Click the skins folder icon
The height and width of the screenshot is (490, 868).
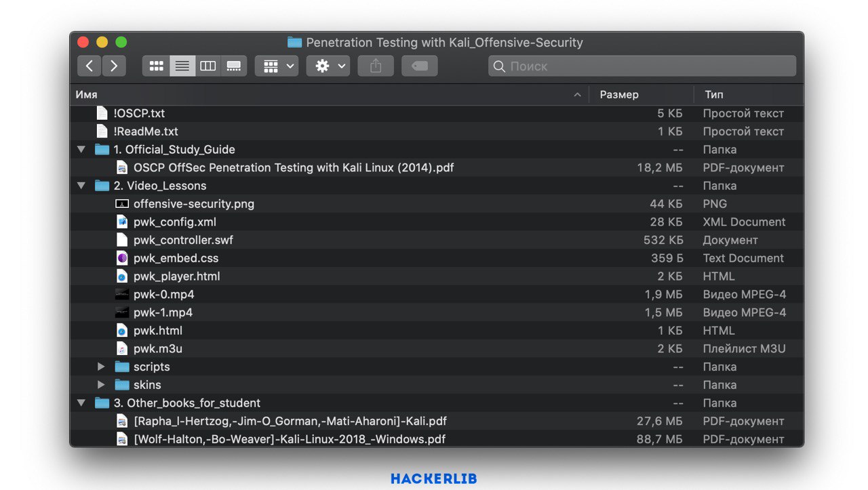[x=122, y=385]
